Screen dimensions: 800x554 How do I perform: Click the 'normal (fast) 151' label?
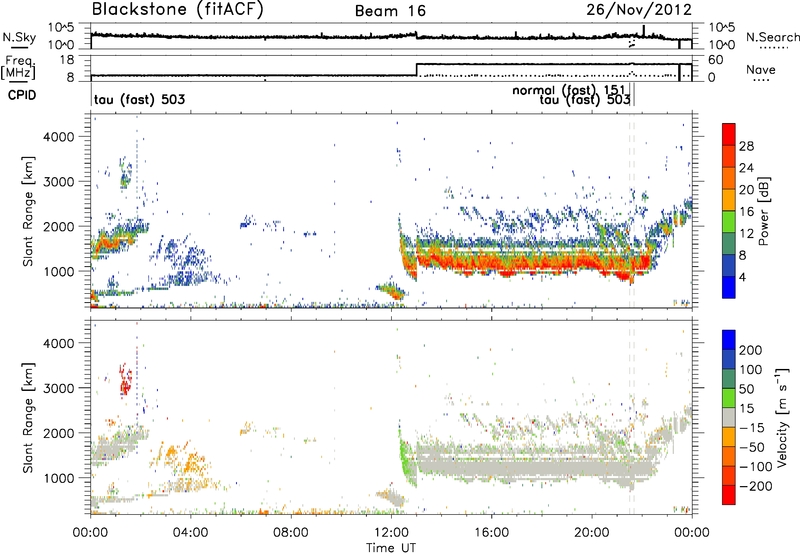pos(568,90)
